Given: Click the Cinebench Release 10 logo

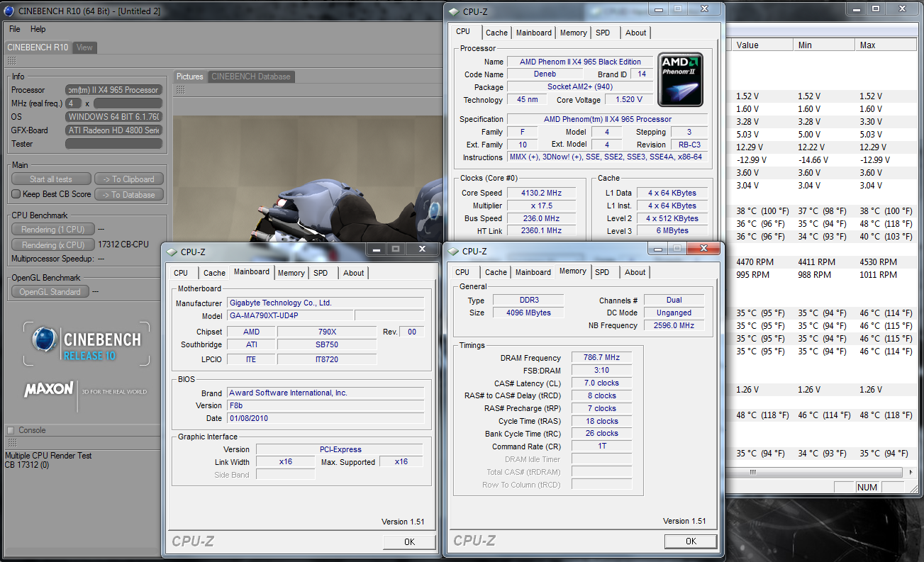Looking at the screenshot, I should [87, 344].
